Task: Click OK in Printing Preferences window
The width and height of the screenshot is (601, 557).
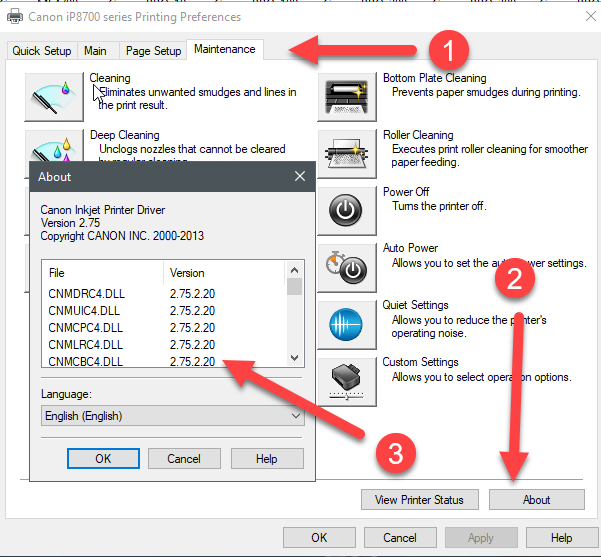Action: (x=319, y=537)
